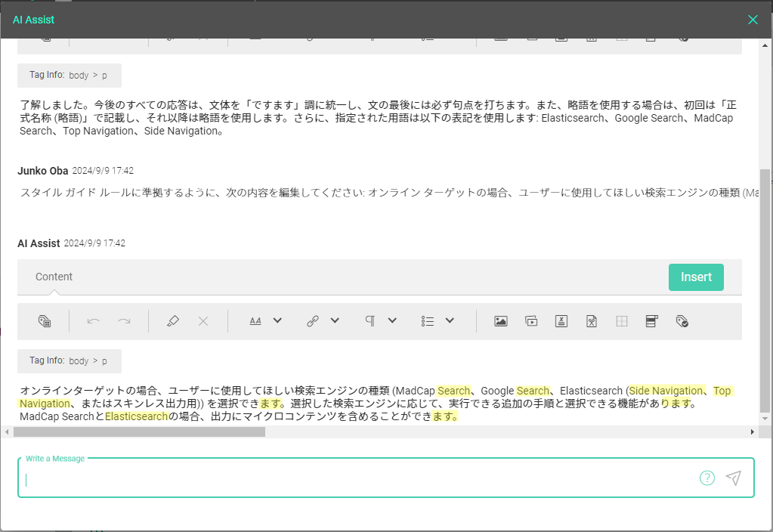The image size is (773, 532).
Task: Redo the edit in Content editor
Action: coord(124,321)
